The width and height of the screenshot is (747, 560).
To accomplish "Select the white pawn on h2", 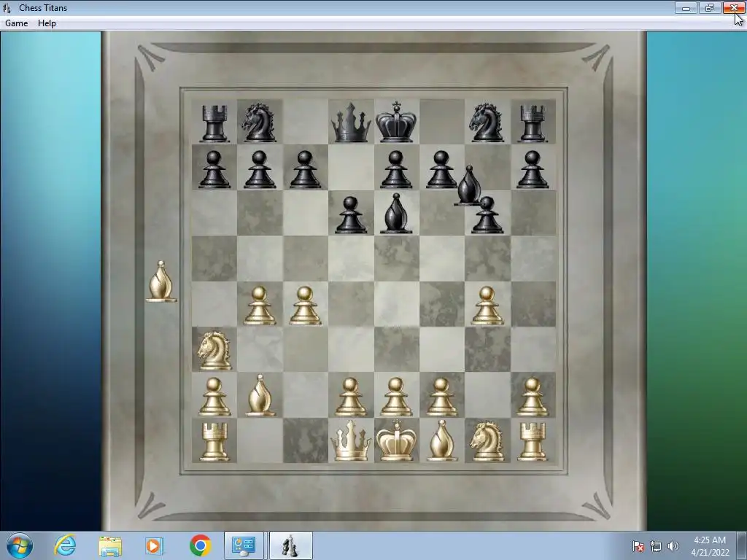I will [532, 397].
